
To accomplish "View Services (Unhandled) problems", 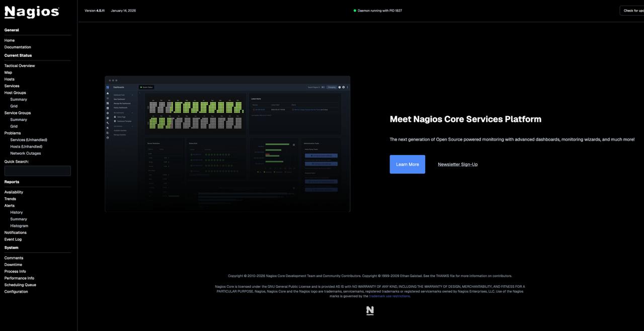I will point(29,140).
